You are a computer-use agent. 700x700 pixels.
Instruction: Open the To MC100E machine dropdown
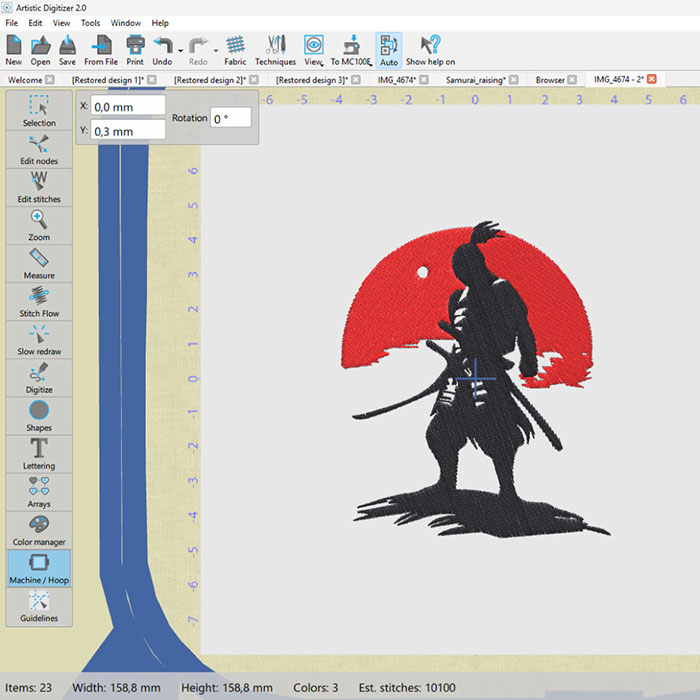tap(372, 62)
